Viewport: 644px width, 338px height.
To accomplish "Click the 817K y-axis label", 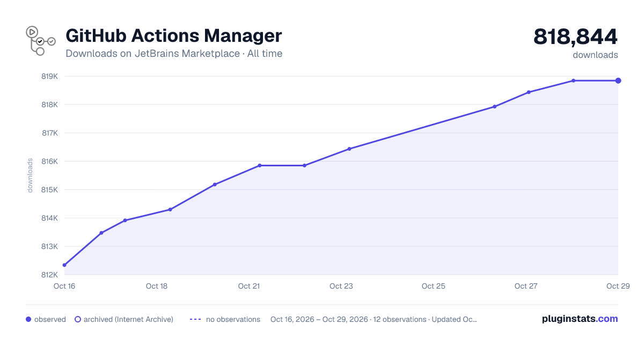I will 49,133.
